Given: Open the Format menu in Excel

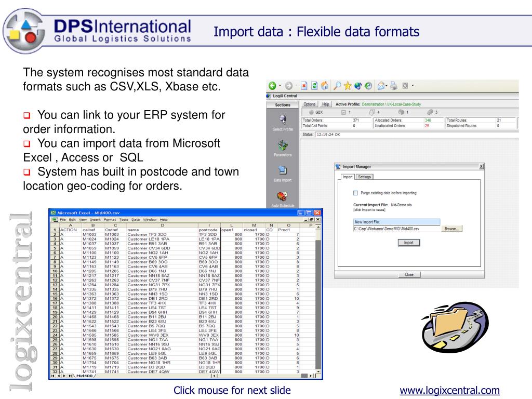Looking at the screenshot, I should coord(110,220).
